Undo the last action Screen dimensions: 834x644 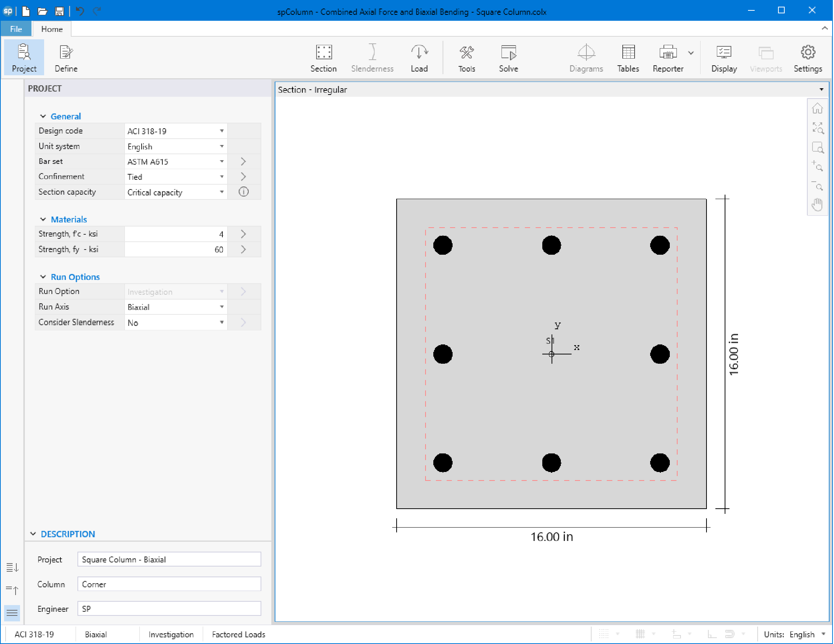pos(80,11)
